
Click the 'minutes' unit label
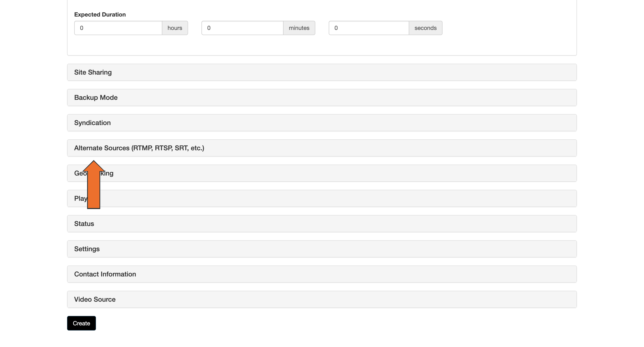click(299, 28)
